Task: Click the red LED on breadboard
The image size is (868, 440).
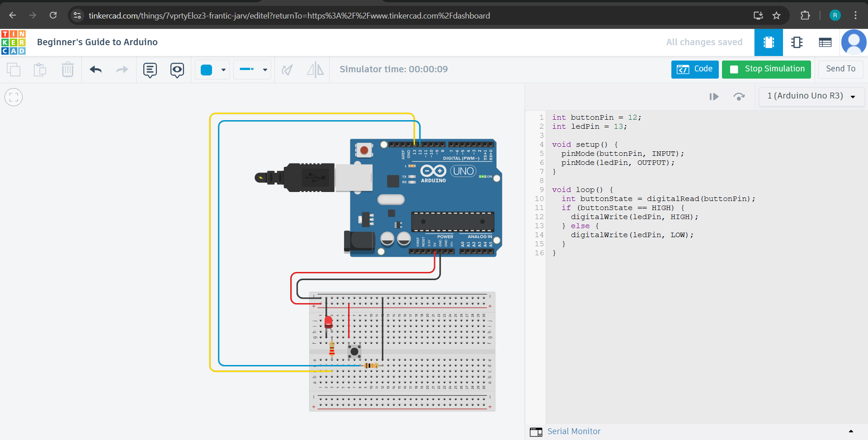Action: tap(329, 323)
